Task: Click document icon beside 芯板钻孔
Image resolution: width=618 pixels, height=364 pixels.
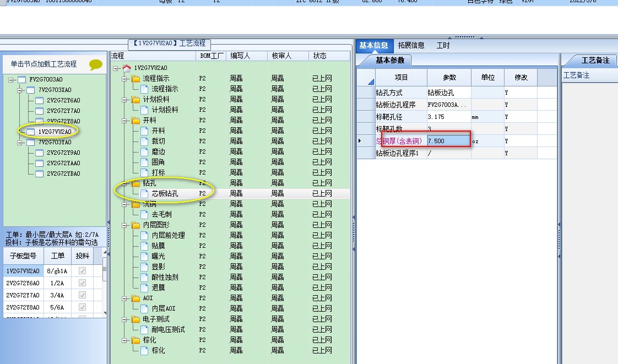Action: 144,193
